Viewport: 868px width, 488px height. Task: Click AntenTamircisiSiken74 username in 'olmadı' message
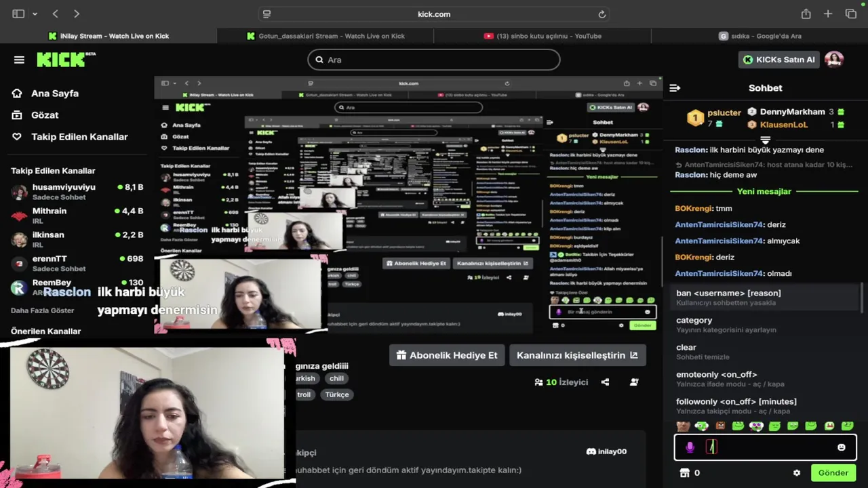[719, 274]
